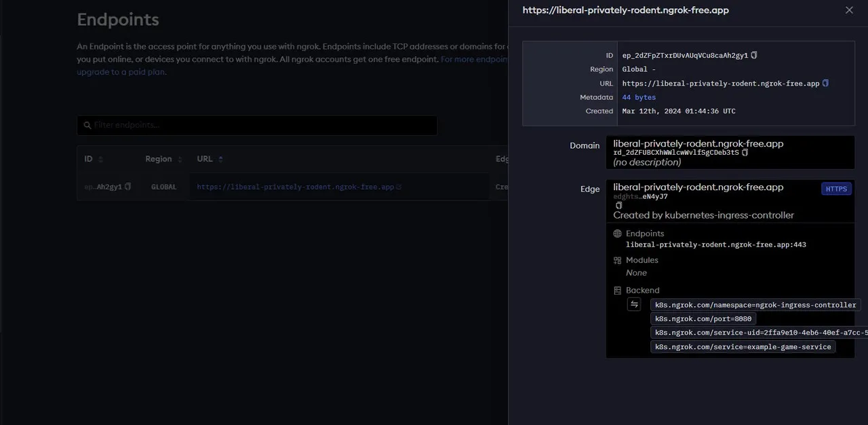Click the Modules icon in edge card
The width and height of the screenshot is (868, 425).
coord(617,260)
